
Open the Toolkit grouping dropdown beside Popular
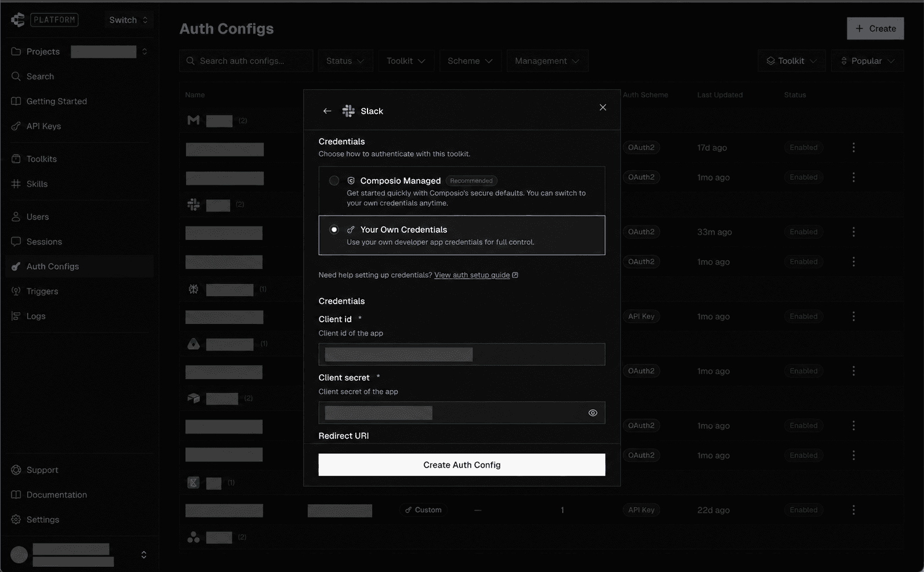pyautogui.click(x=791, y=61)
